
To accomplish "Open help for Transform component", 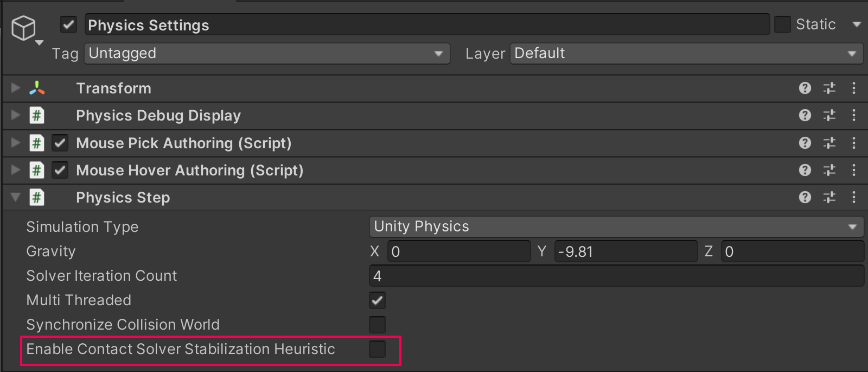I will (x=805, y=88).
